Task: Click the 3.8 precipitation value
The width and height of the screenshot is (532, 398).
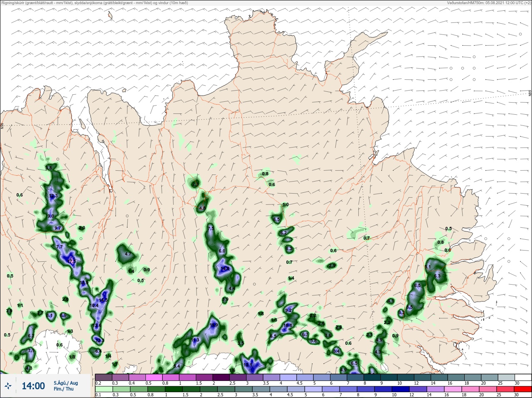Action: click(49, 168)
